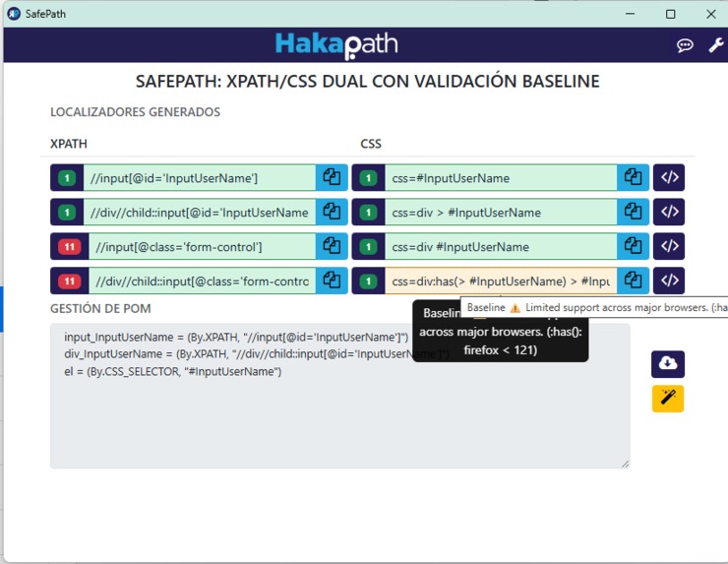Copy CSS locator css=div #InputUserName

633,246
